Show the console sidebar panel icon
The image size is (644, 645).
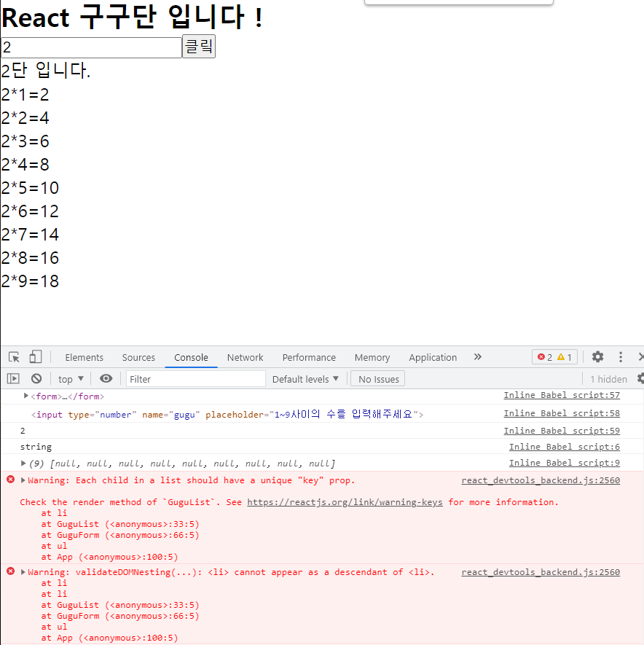13,378
